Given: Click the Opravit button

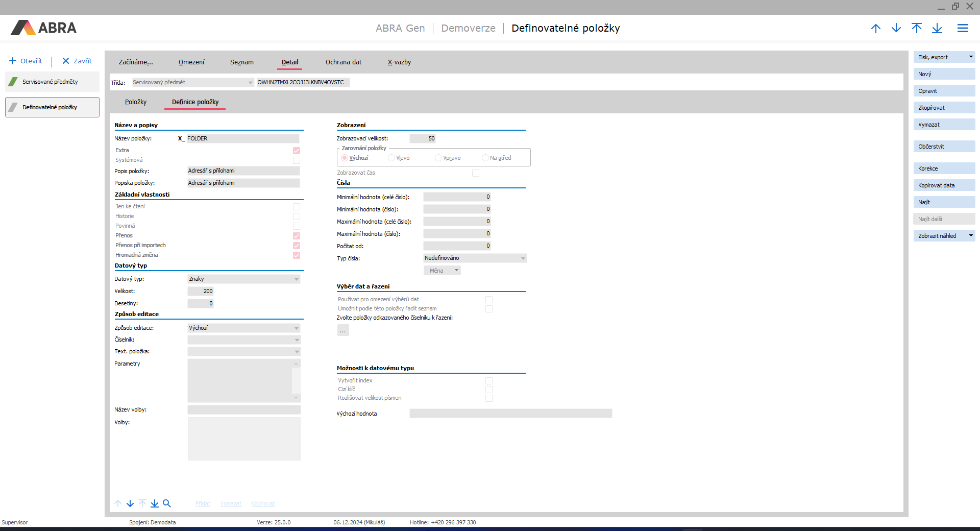Looking at the screenshot, I should click(944, 91).
